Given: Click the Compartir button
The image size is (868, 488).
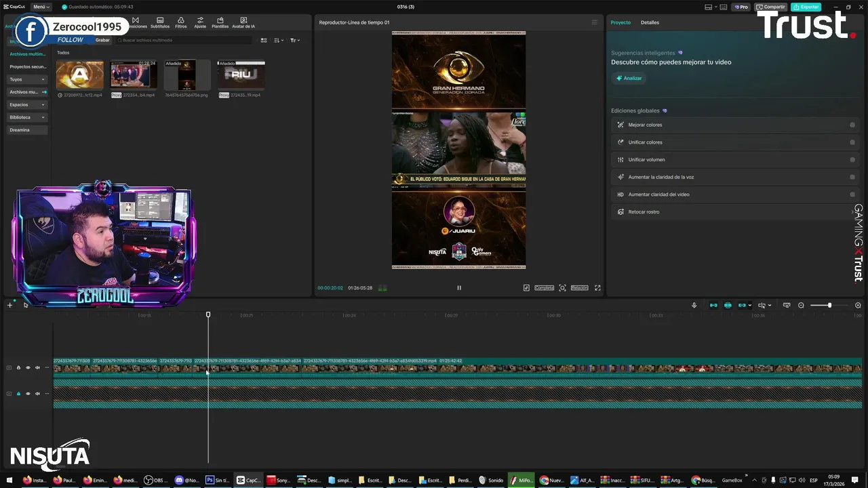Looking at the screenshot, I should [771, 7].
